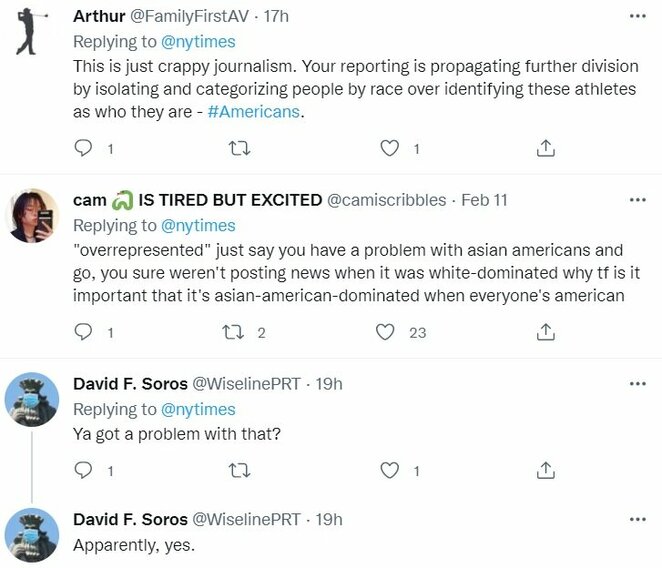Open more options on Arthur's tweet
The width and height of the screenshot is (662, 568).
coord(637,17)
